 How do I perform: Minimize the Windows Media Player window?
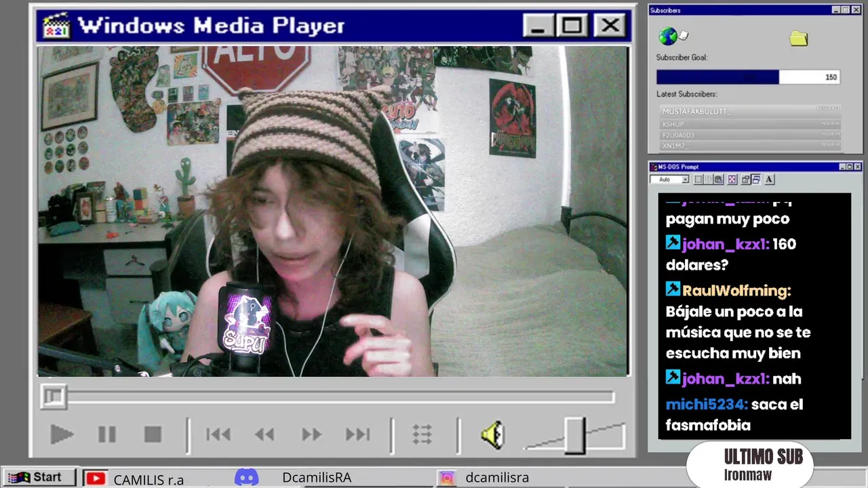coord(539,26)
